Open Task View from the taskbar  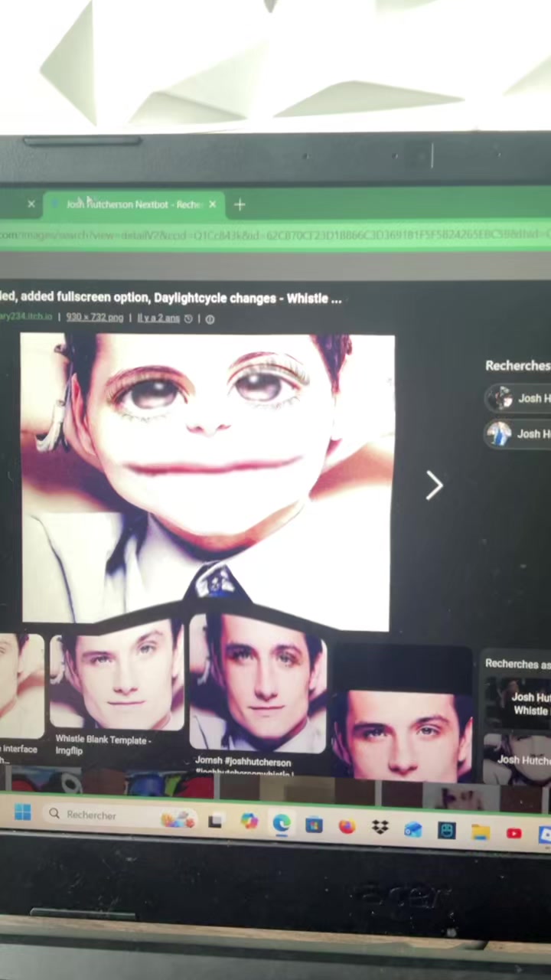pyautogui.click(x=215, y=821)
